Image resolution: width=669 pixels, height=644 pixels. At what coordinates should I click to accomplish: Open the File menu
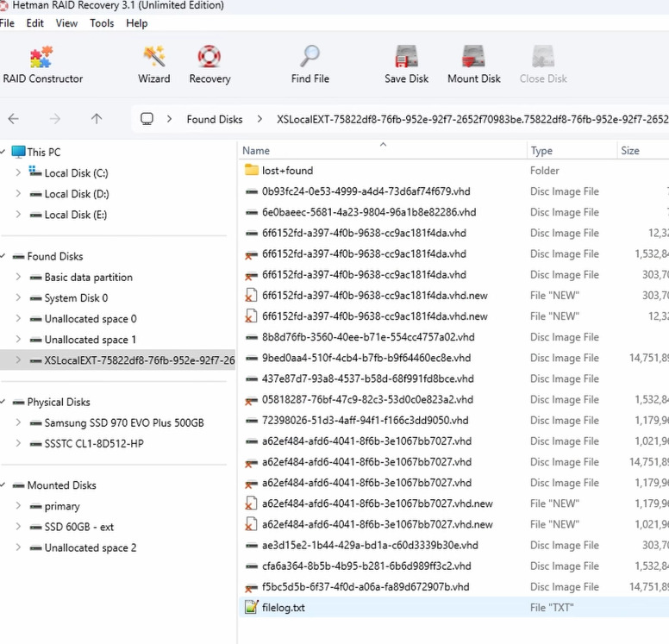point(7,23)
